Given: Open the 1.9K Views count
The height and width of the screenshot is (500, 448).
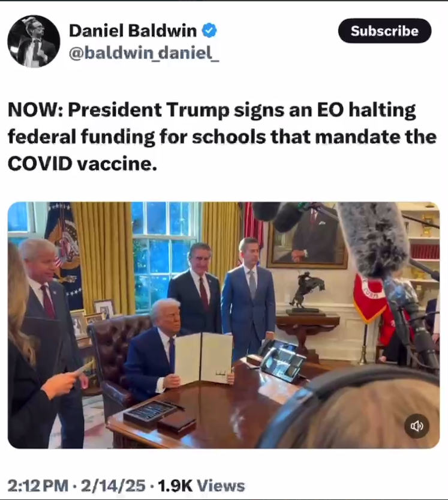Looking at the screenshot, I should (201, 486).
